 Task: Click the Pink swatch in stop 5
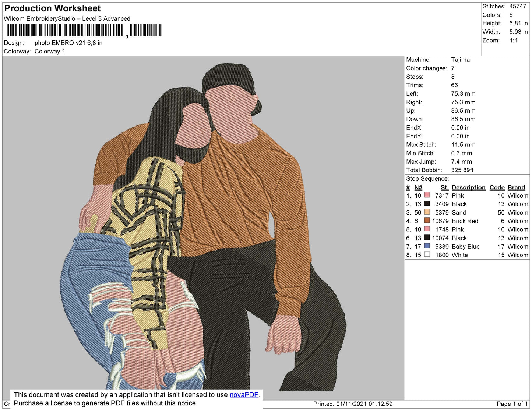[x=427, y=229]
